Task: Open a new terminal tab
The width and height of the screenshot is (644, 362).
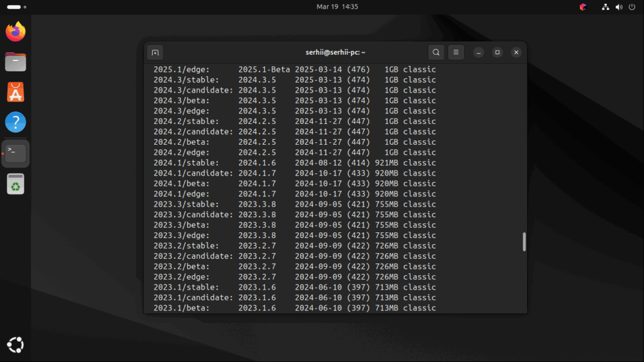Action: pyautogui.click(x=155, y=52)
